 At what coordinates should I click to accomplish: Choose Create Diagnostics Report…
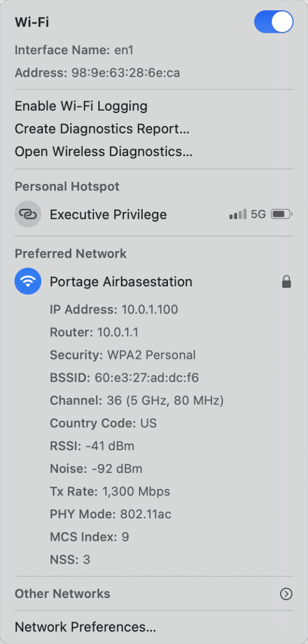pyautogui.click(x=102, y=129)
